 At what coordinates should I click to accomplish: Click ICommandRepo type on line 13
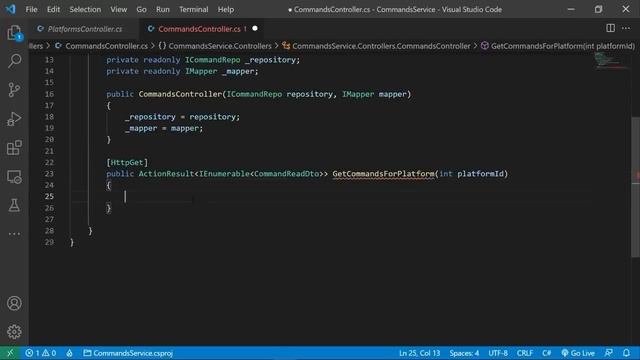pyautogui.click(x=212, y=60)
